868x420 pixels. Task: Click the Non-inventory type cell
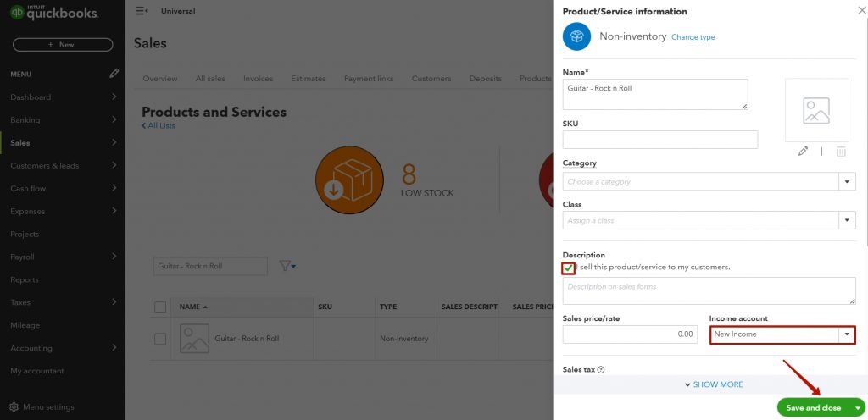[x=403, y=339]
